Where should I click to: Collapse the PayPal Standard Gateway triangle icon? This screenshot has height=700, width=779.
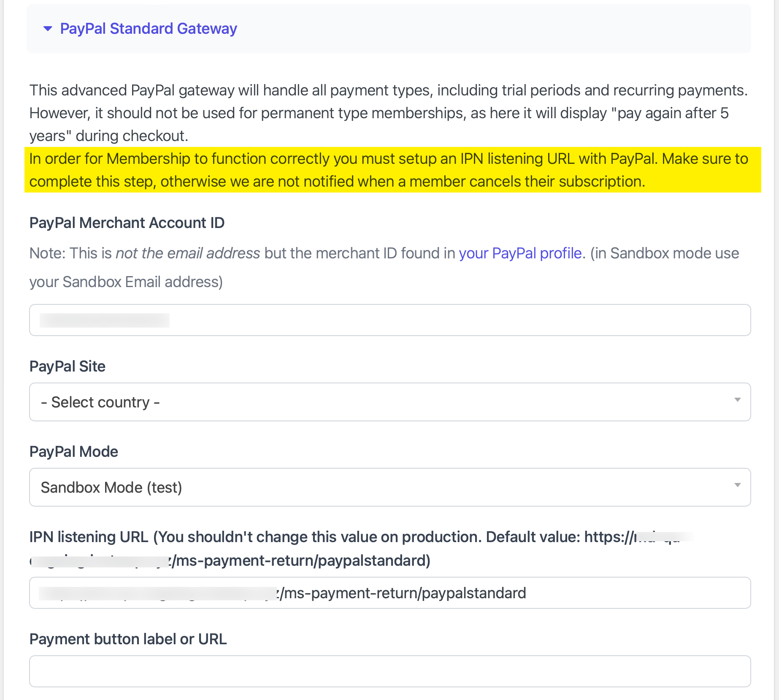click(x=48, y=29)
